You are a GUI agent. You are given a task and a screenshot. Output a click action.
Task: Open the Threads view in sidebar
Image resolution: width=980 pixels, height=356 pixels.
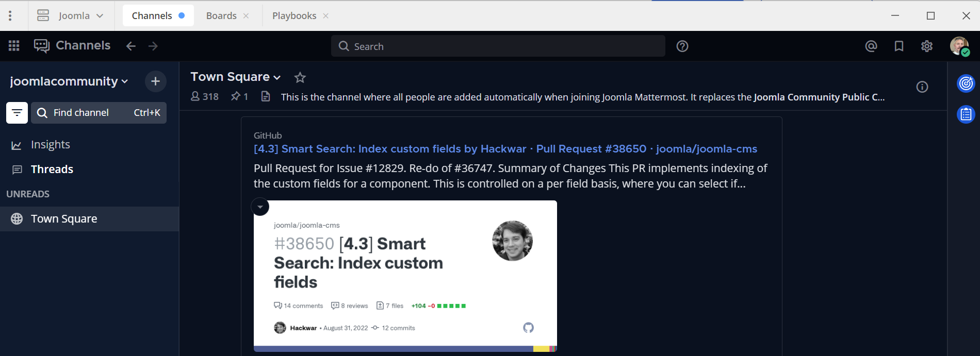pos(52,169)
